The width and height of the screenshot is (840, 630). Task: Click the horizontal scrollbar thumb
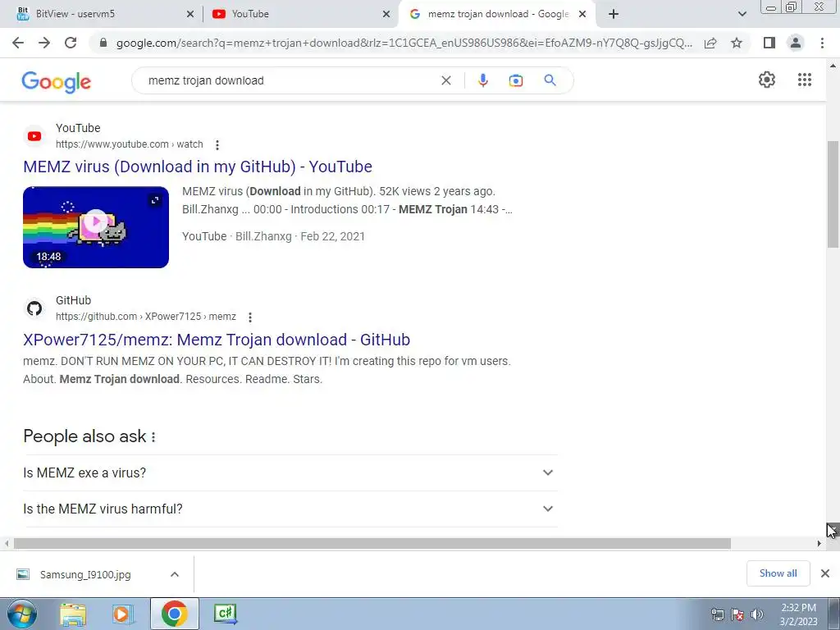[372, 543]
